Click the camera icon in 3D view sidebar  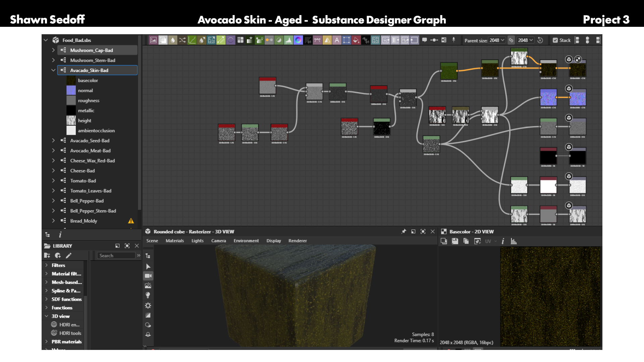pos(148,276)
